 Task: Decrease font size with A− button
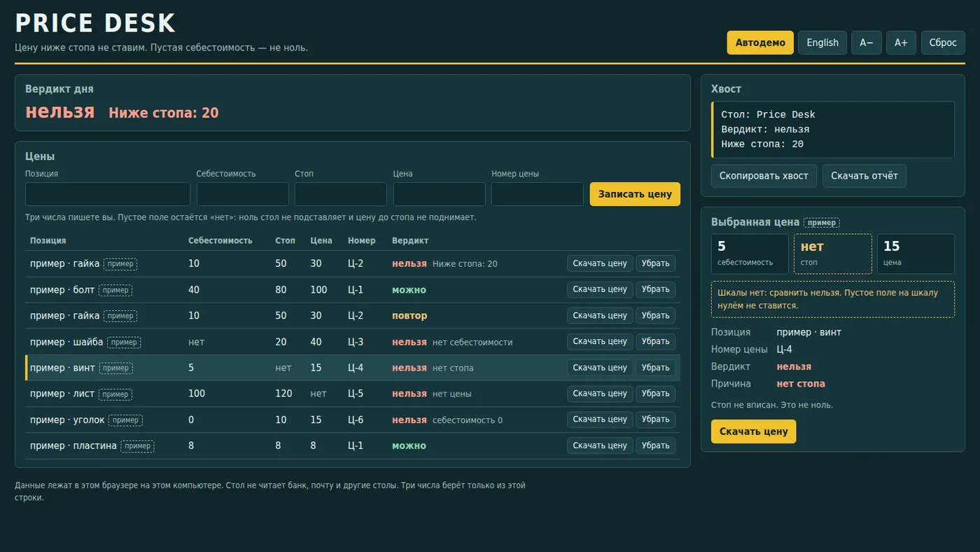[x=867, y=43]
